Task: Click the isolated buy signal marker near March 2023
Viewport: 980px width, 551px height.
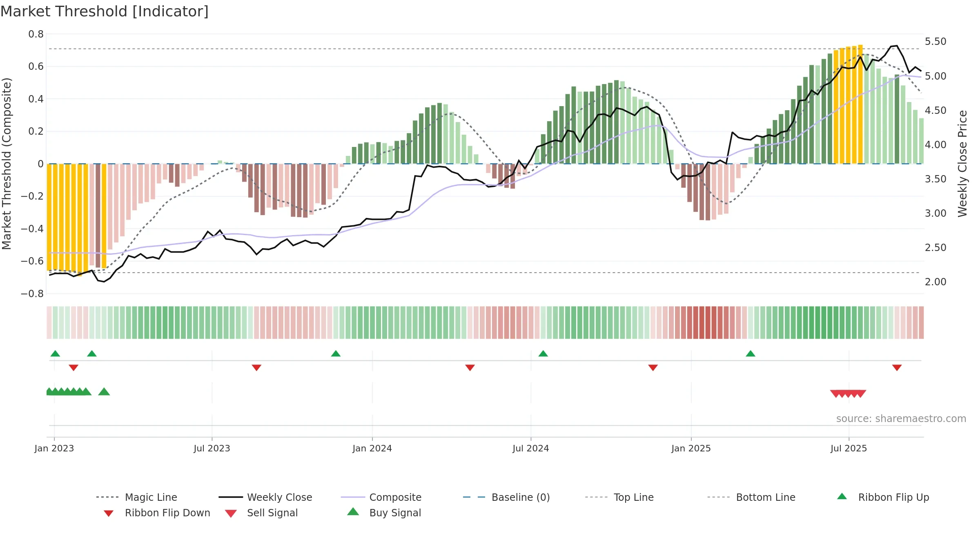Action: click(x=104, y=392)
